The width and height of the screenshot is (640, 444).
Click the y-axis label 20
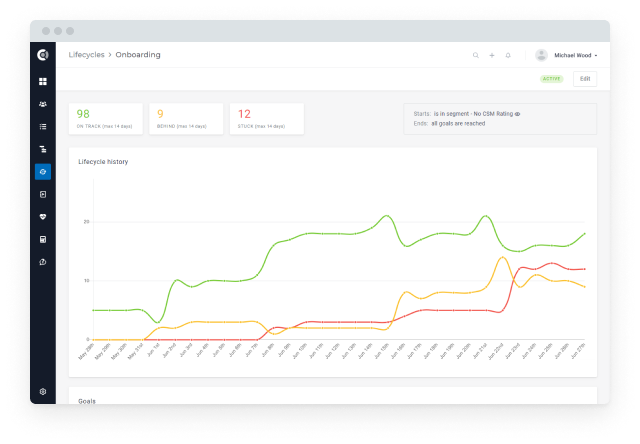pos(87,222)
